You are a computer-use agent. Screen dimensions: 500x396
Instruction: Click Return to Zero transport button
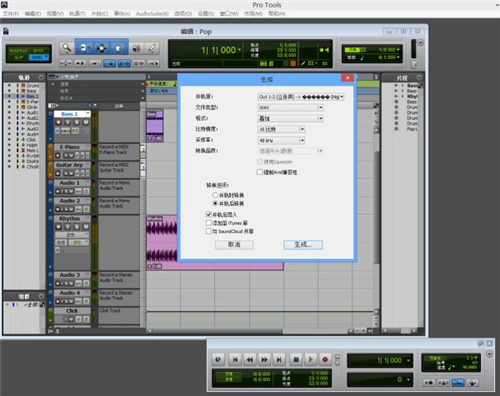pyautogui.click(x=235, y=359)
